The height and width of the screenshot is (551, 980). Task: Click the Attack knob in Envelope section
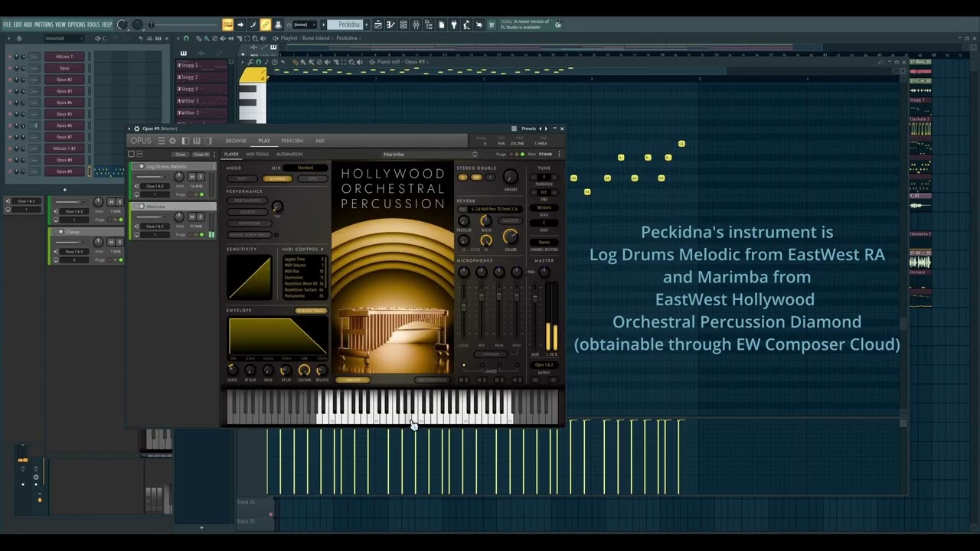[250, 370]
